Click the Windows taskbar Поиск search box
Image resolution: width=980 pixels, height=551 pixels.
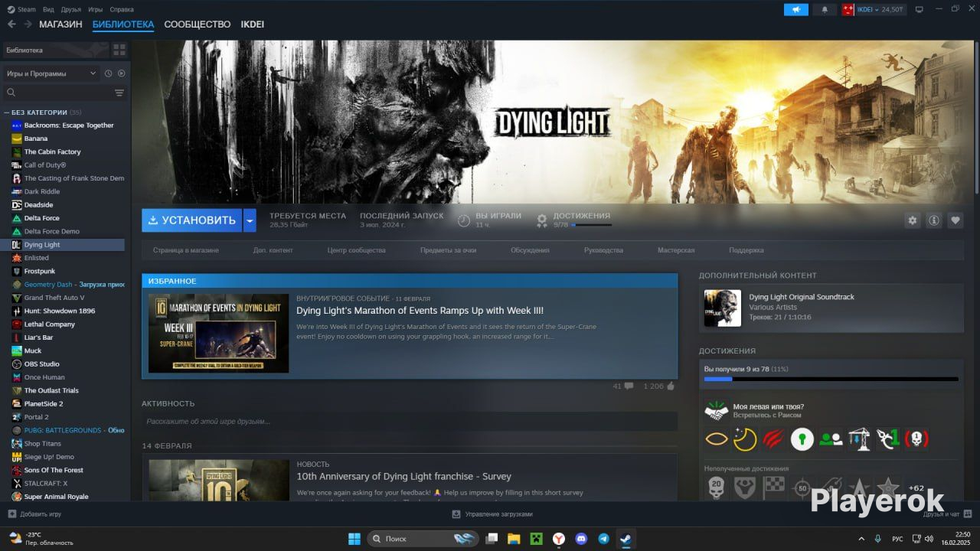coord(423,539)
